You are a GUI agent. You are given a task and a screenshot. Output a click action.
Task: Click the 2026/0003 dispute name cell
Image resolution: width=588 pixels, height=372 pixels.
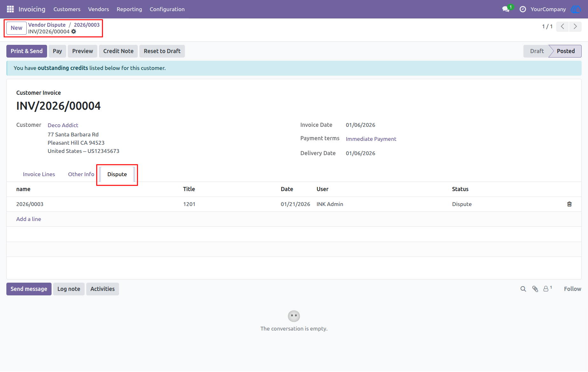point(30,204)
